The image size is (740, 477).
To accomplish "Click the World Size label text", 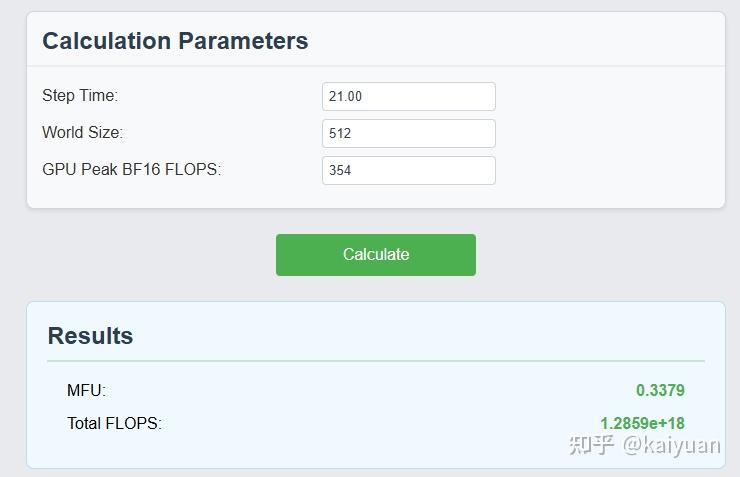I will pos(82,133).
